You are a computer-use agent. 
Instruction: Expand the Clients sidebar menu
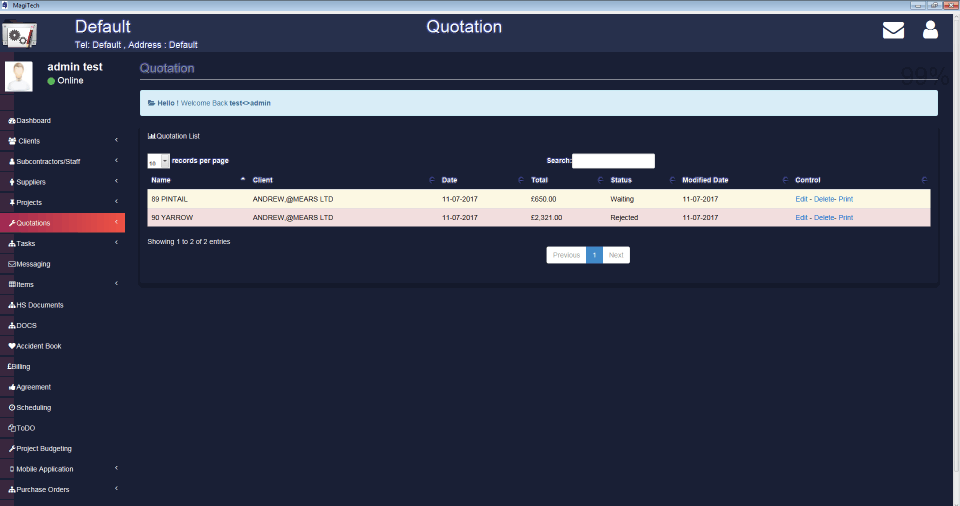60,141
